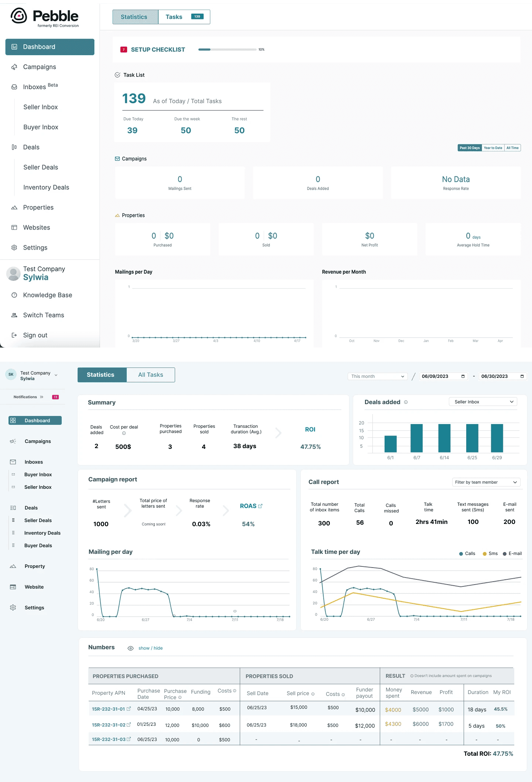Image resolution: width=532 pixels, height=782 pixels.
Task: Click the Settings gear icon in top sidebar
Action: (x=14, y=248)
